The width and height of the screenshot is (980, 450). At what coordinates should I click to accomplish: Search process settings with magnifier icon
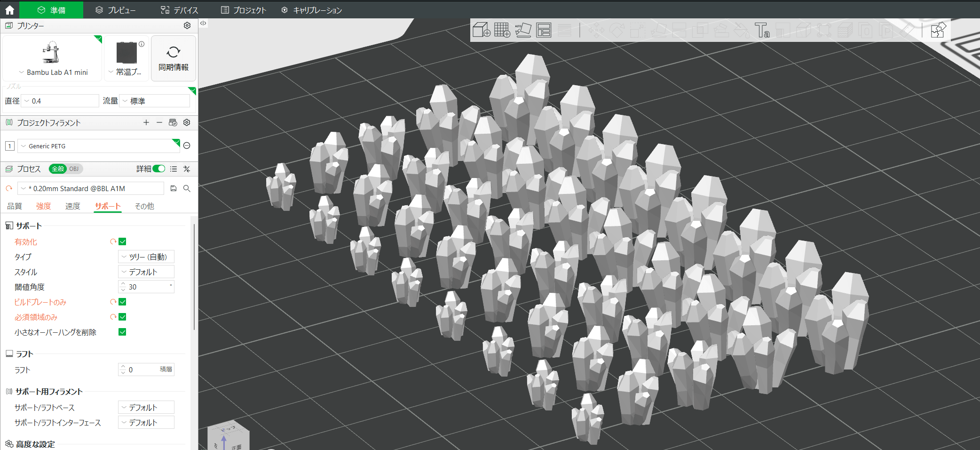click(x=187, y=188)
